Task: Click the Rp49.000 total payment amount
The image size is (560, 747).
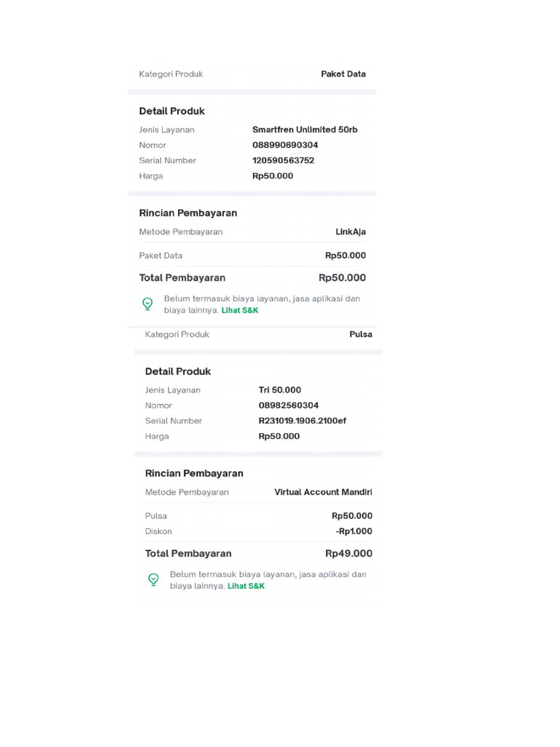Action: 349,554
